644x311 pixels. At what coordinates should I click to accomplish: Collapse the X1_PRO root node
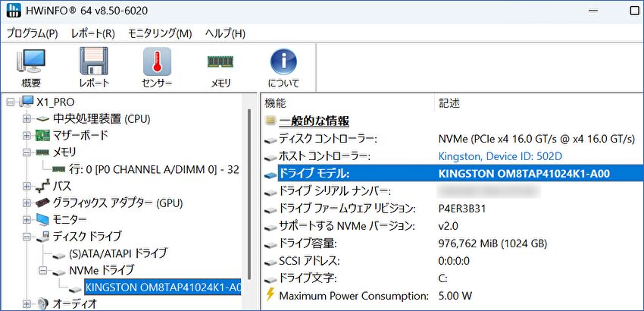click(11, 102)
